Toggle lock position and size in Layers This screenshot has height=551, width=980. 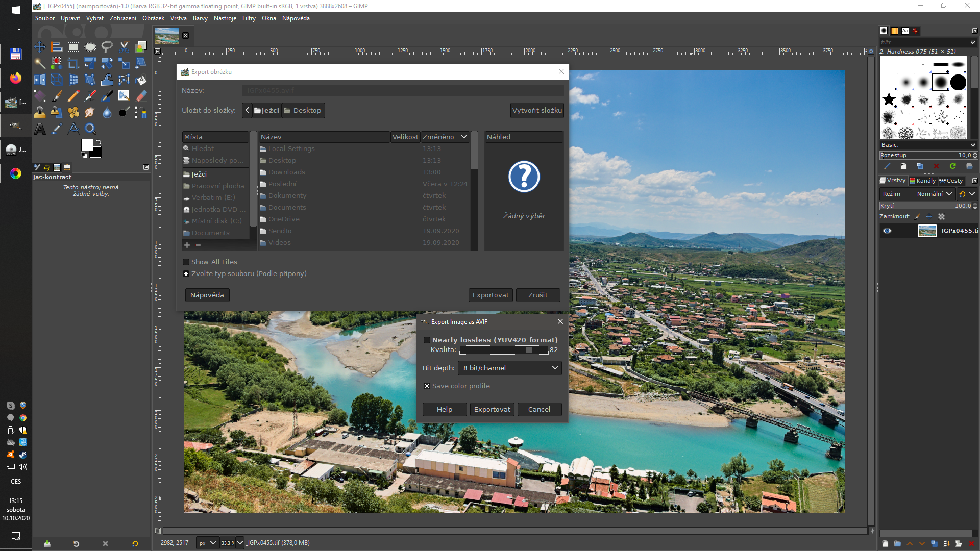pos(929,217)
